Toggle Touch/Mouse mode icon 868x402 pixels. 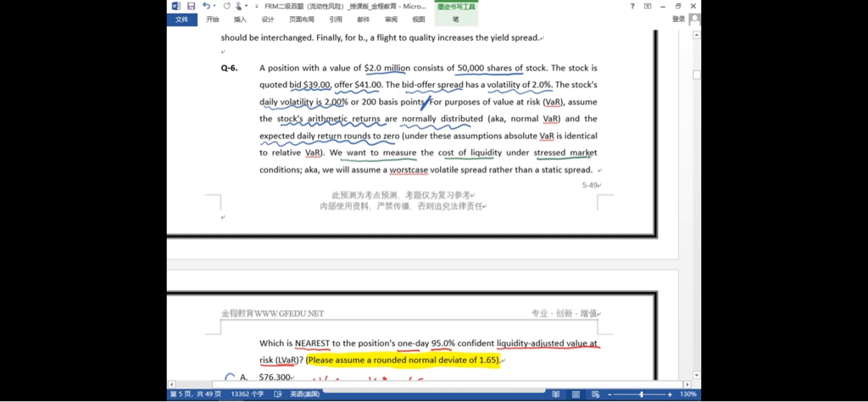point(238,6)
